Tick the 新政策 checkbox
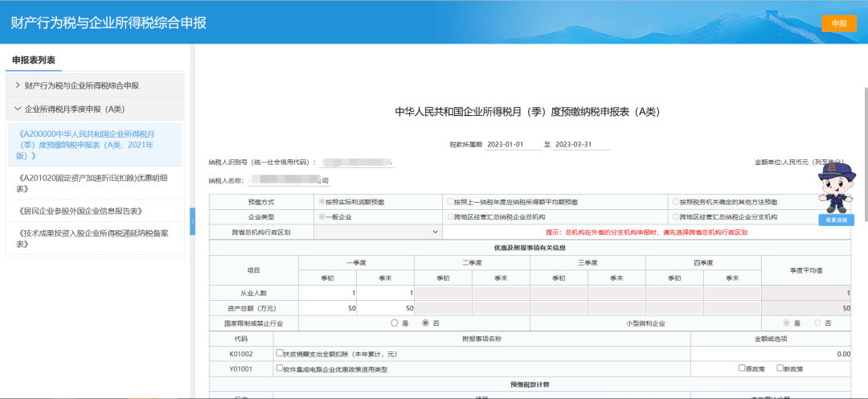The width and height of the screenshot is (868, 399). pyautogui.click(x=780, y=368)
